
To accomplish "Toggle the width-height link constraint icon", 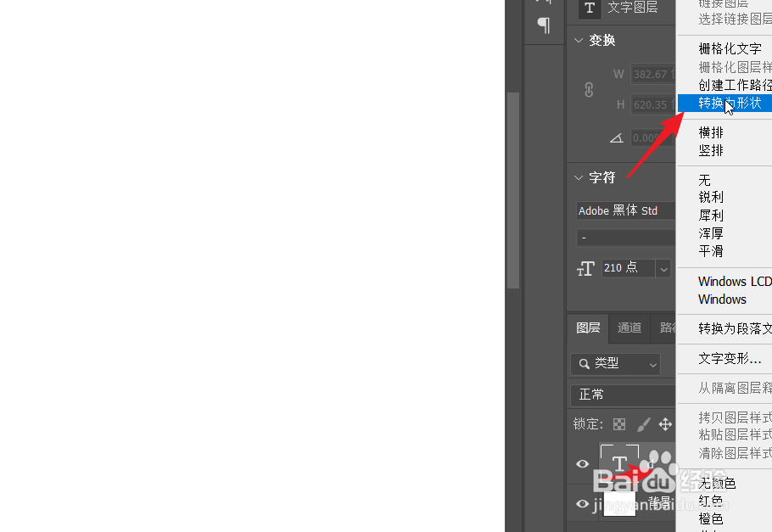I will (589, 90).
